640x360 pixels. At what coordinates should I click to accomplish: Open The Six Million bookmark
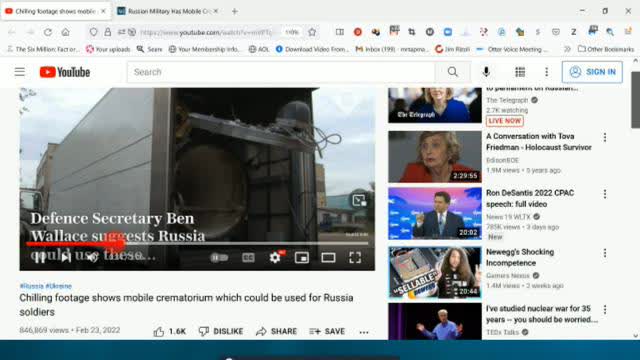pos(43,49)
